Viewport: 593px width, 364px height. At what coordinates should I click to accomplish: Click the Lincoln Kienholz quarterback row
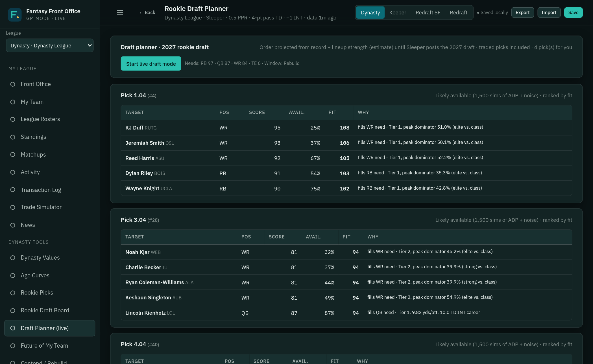[x=346, y=313]
